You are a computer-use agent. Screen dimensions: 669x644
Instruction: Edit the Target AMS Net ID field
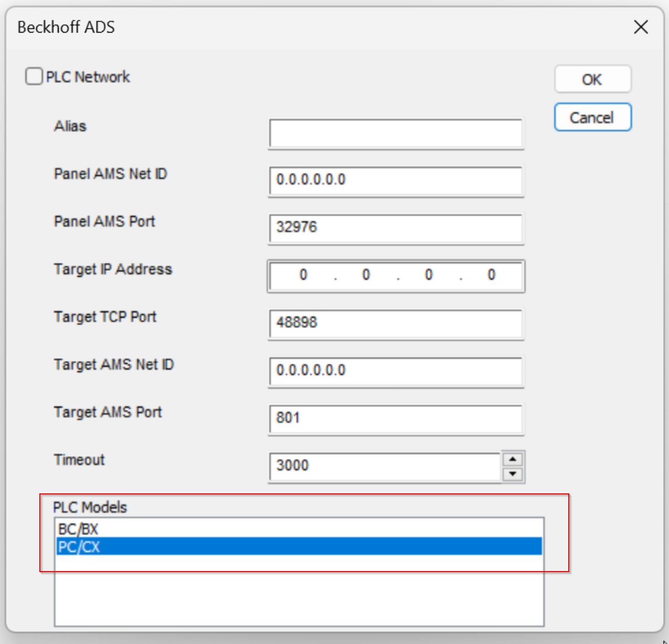[x=396, y=372]
